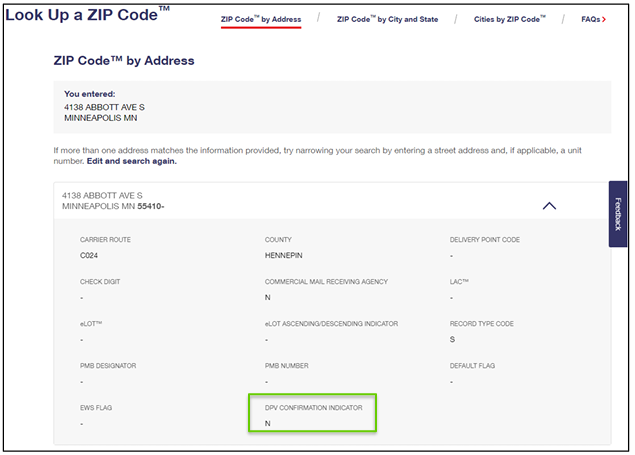Click the PMB DESIGNATOR label
This screenshot has height=455, width=635.
point(108,366)
